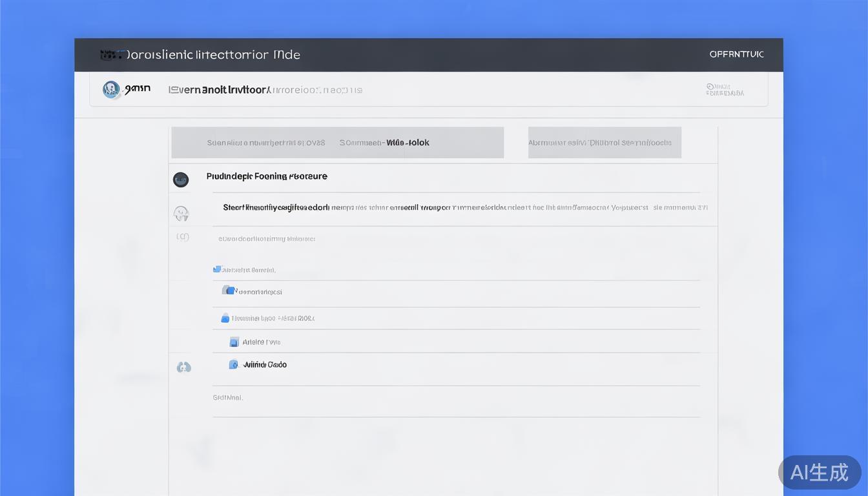Image resolution: width=868 pixels, height=496 pixels.
Task: Click the small parenthesized sidebar icon
Action: 183,237
